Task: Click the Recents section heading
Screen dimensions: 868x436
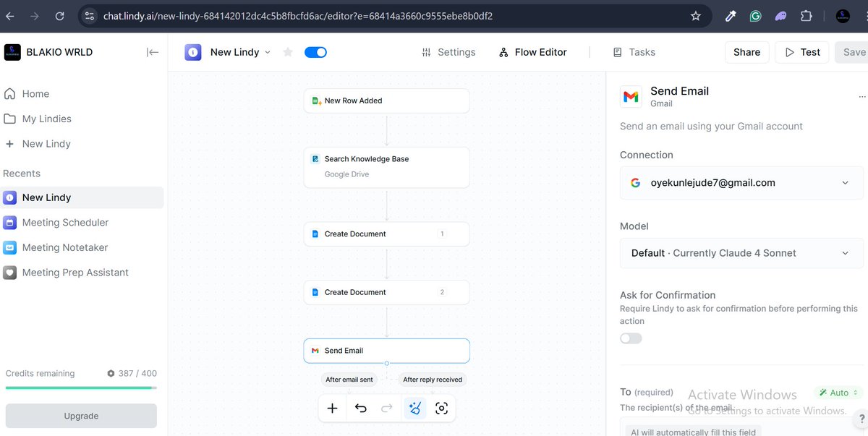Action: point(22,174)
